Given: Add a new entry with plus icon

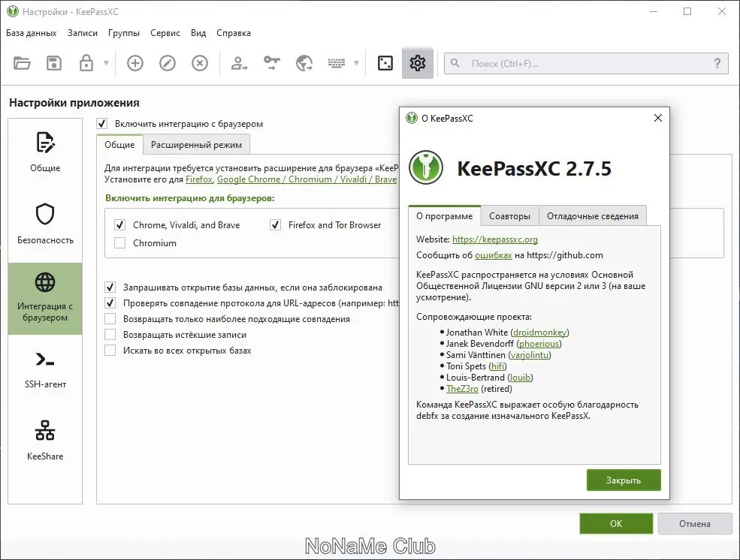Looking at the screenshot, I should (135, 63).
